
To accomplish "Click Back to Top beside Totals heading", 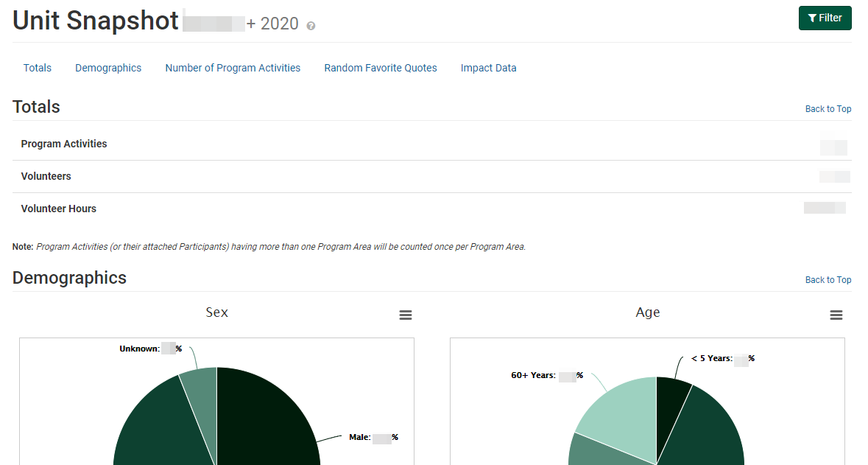I will 828,108.
